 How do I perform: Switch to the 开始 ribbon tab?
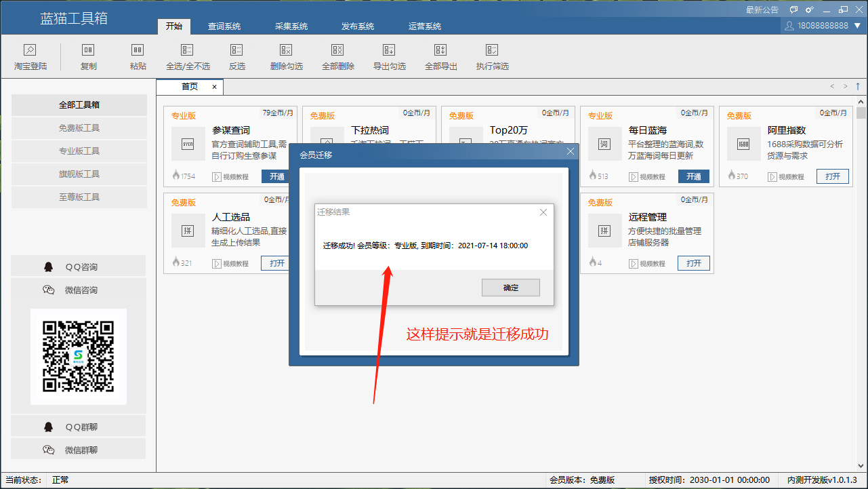click(x=173, y=26)
